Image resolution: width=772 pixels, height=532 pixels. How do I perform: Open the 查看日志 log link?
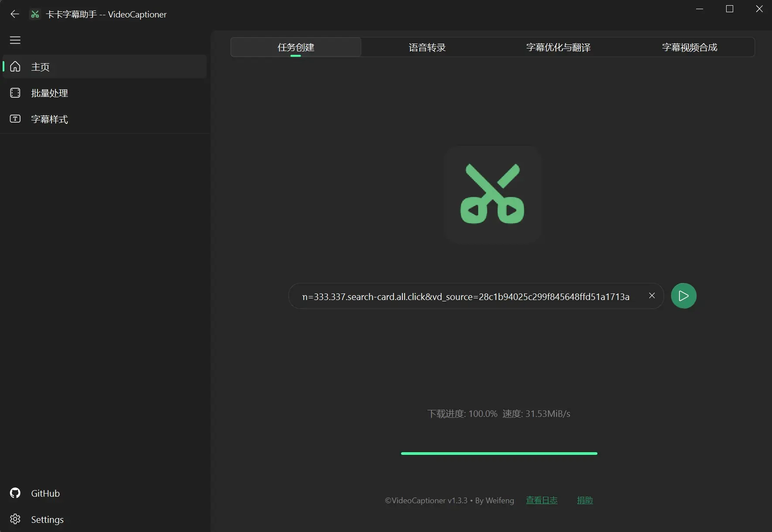click(542, 500)
